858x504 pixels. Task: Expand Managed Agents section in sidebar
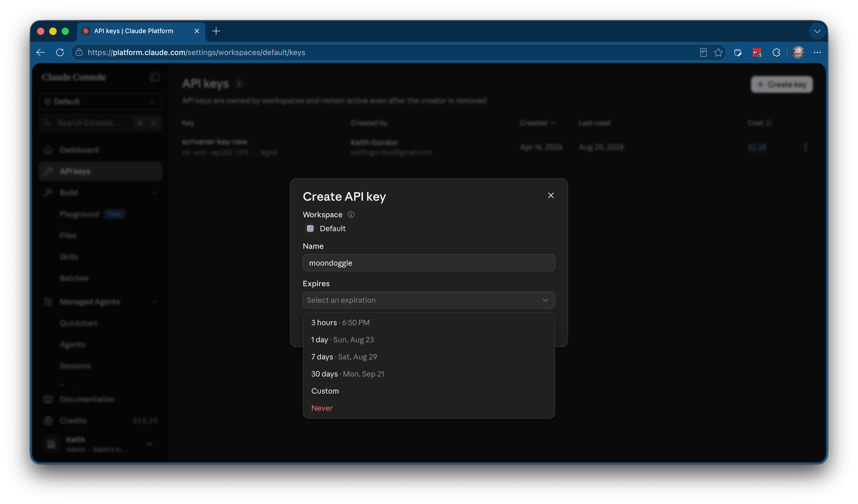click(x=101, y=302)
